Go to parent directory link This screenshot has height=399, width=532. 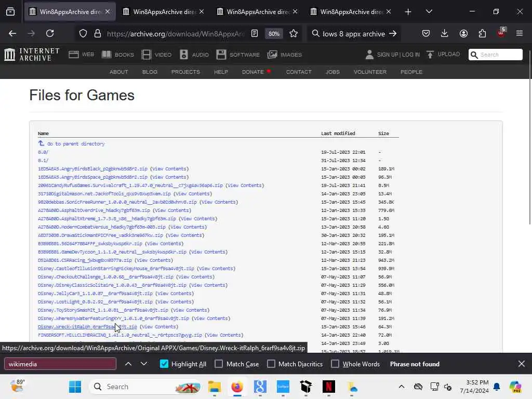(x=76, y=144)
